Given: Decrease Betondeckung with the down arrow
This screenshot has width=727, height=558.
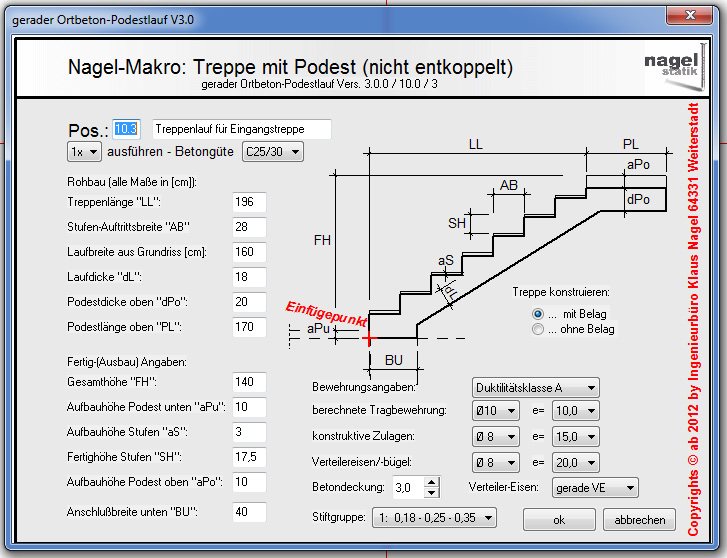Looking at the screenshot, I should 431,493.
